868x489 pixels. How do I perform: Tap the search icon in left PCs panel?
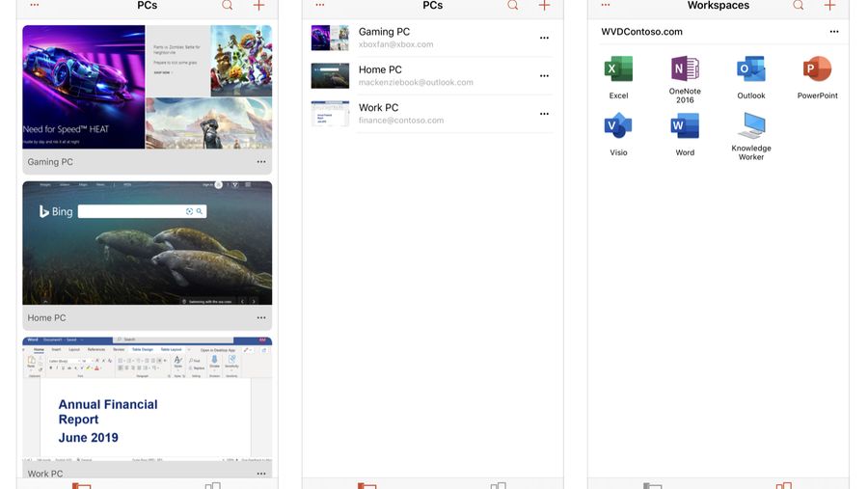click(228, 6)
